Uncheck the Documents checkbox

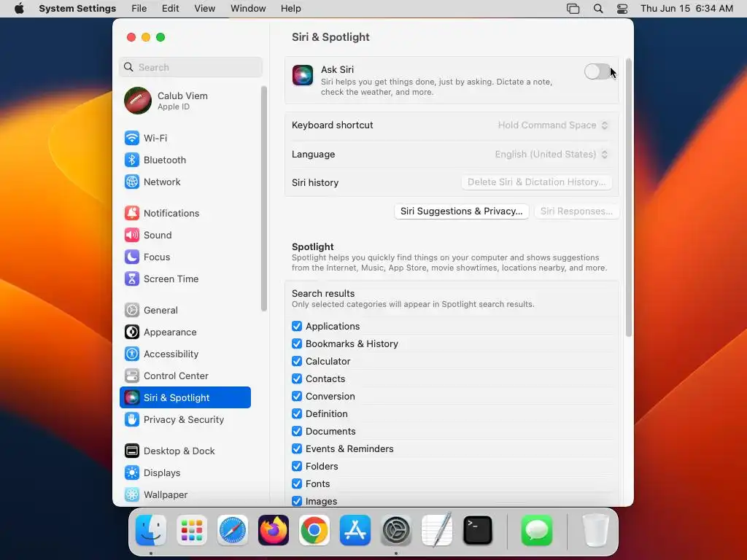tap(297, 431)
